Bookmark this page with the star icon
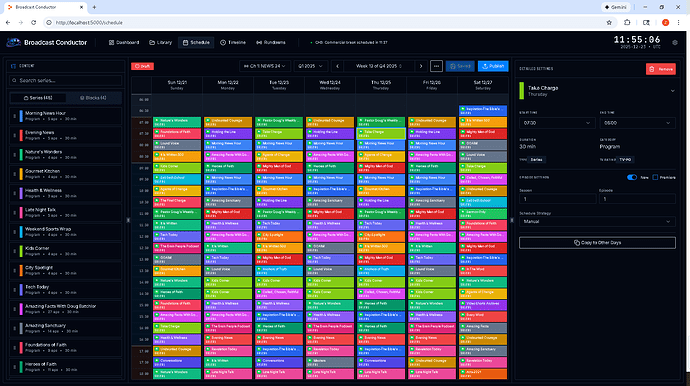This screenshot has width=690, height=386. point(609,22)
